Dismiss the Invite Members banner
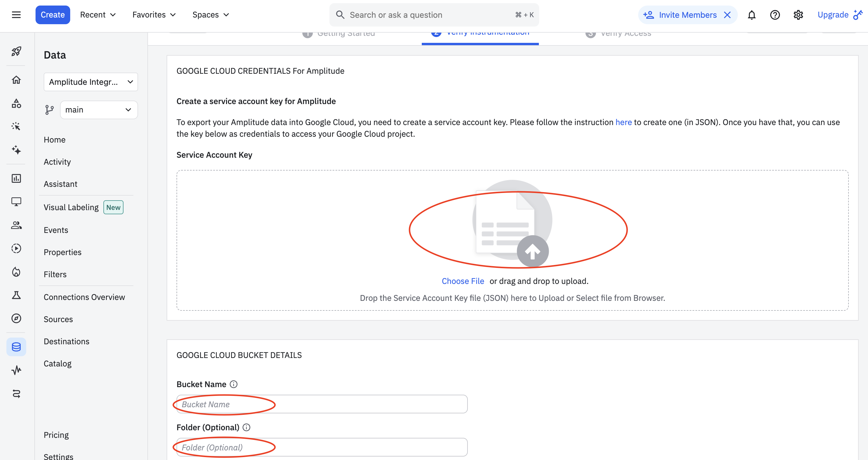Viewport: 868px width, 460px height. click(x=727, y=15)
